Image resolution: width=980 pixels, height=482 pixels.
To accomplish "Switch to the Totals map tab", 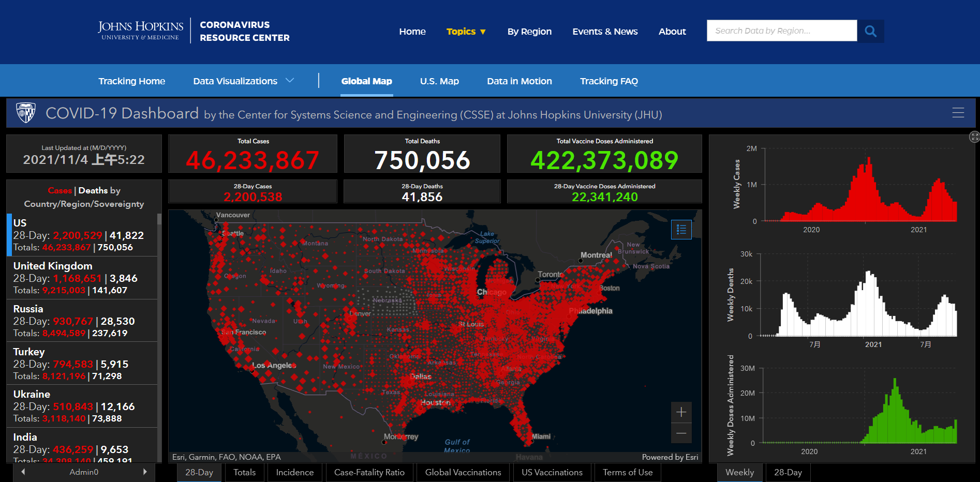I will pyautogui.click(x=244, y=472).
